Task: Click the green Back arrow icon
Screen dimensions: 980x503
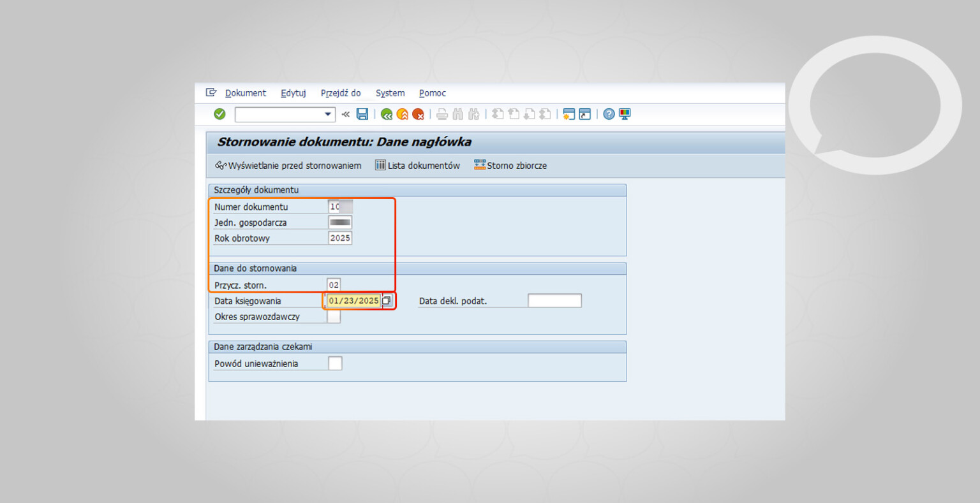Action: [386, 114]
